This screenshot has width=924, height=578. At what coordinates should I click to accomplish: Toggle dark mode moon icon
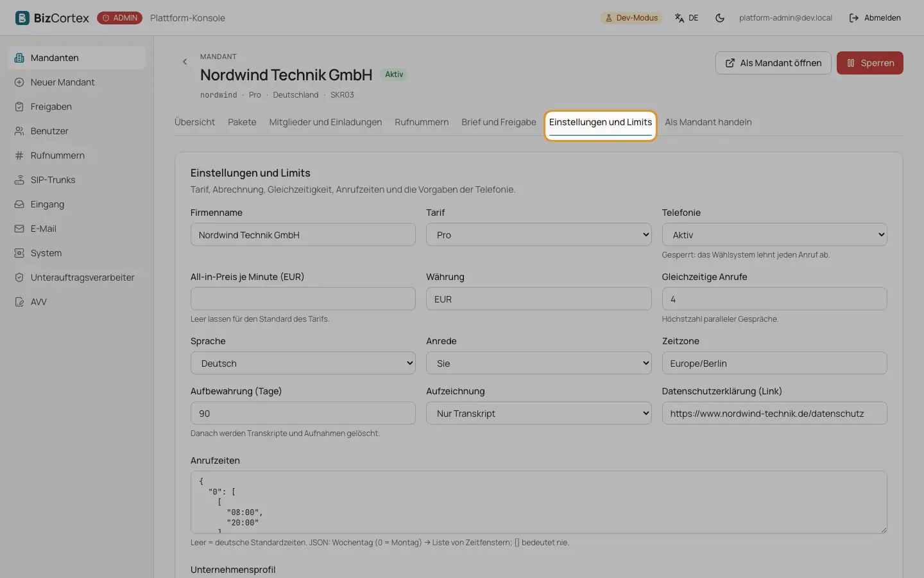point(720,18)
